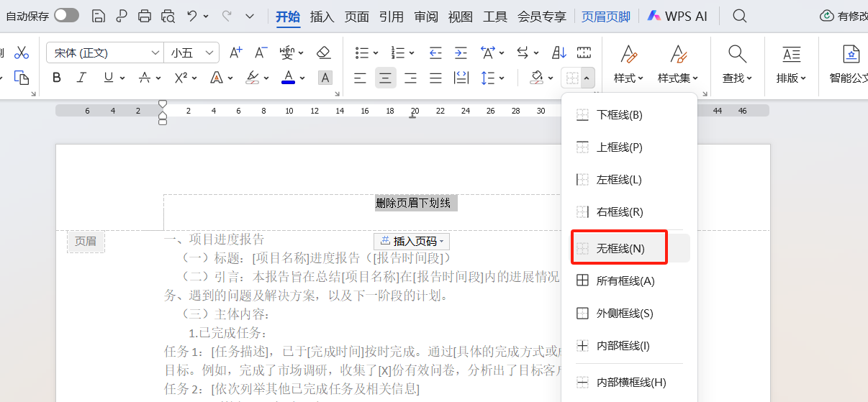Click the 插入页码 insert page number button
This screenshot has height=402, width=868.
(412, 241)
